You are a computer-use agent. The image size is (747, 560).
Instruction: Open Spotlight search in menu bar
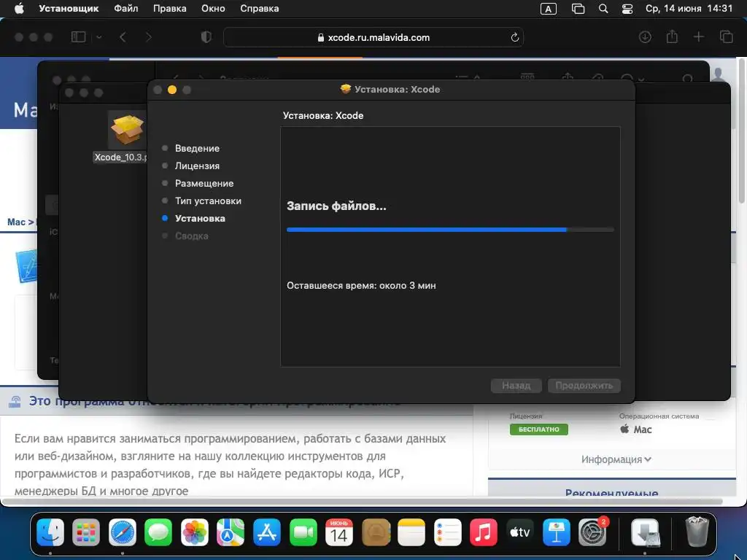point(603,9)
